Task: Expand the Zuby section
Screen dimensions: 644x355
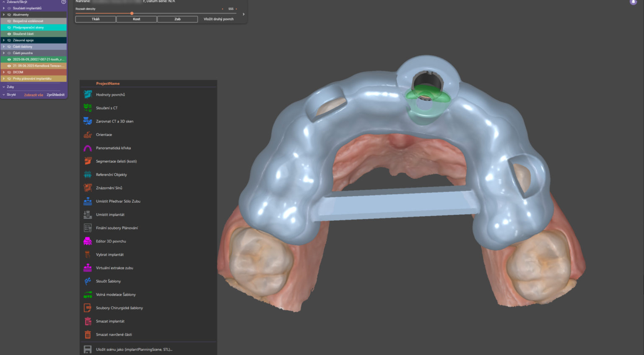Action: click(x=4, y=87)
